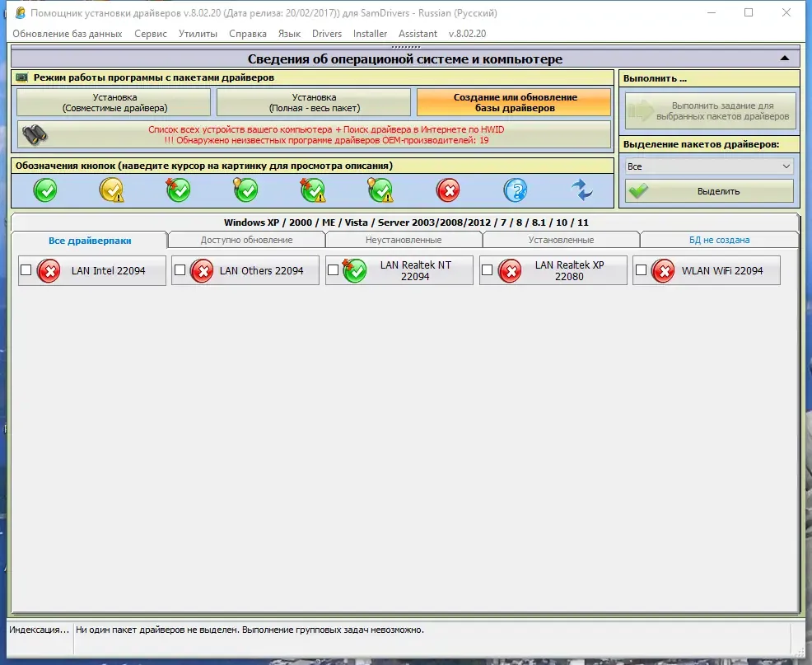
Task: Open the Язык menu
Action: click(289, 34)
